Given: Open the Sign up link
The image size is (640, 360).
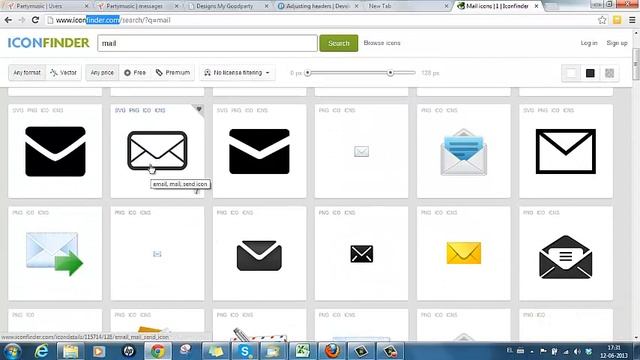Looking at the screenshot, I should (x=617, y=43).
